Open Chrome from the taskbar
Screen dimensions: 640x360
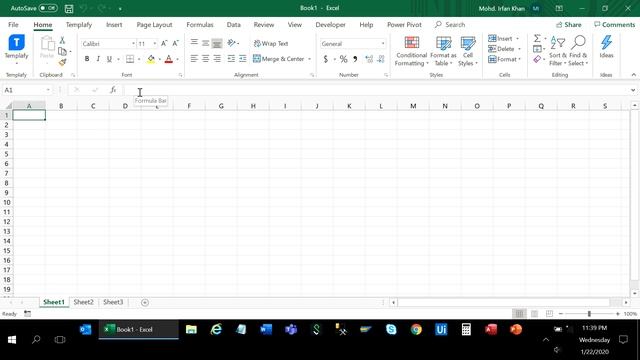click(416, 329)
